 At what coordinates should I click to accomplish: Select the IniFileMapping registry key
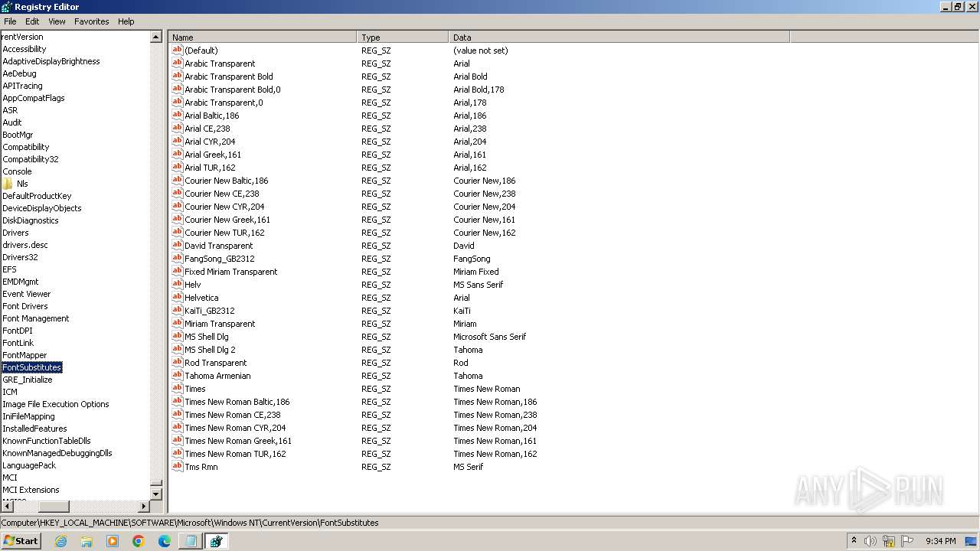click(x=28, y=416)
